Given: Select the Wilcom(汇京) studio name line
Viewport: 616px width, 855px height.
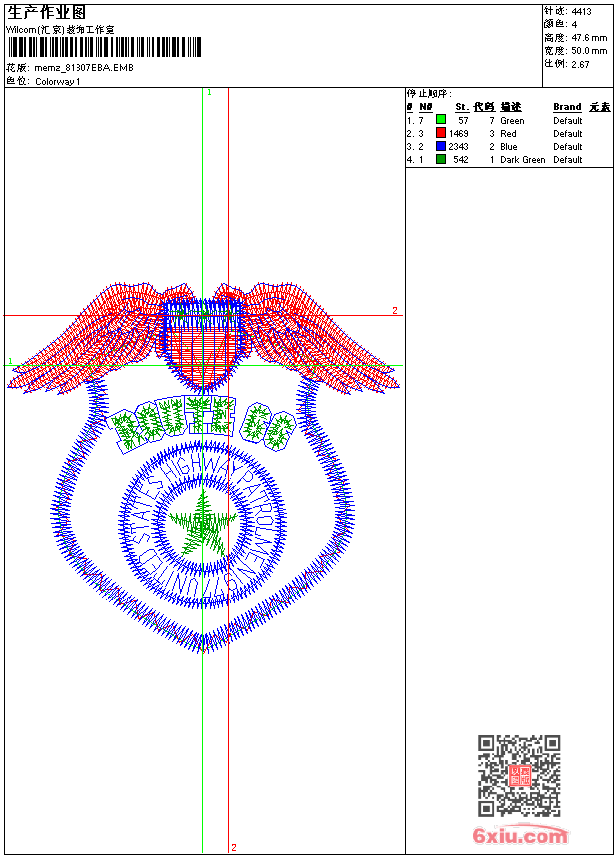Looking at the screenshot, I should coord(61,30).
